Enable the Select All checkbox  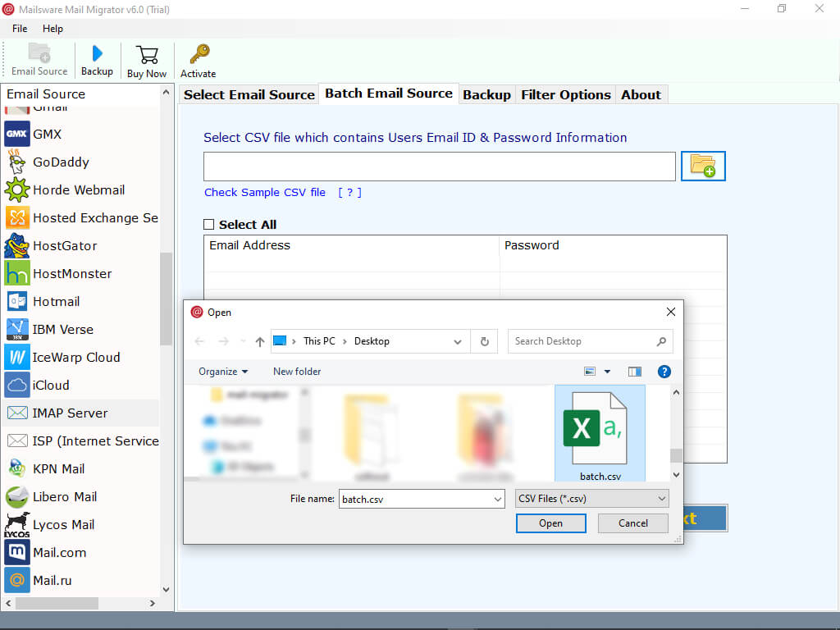tap(209, 224)
